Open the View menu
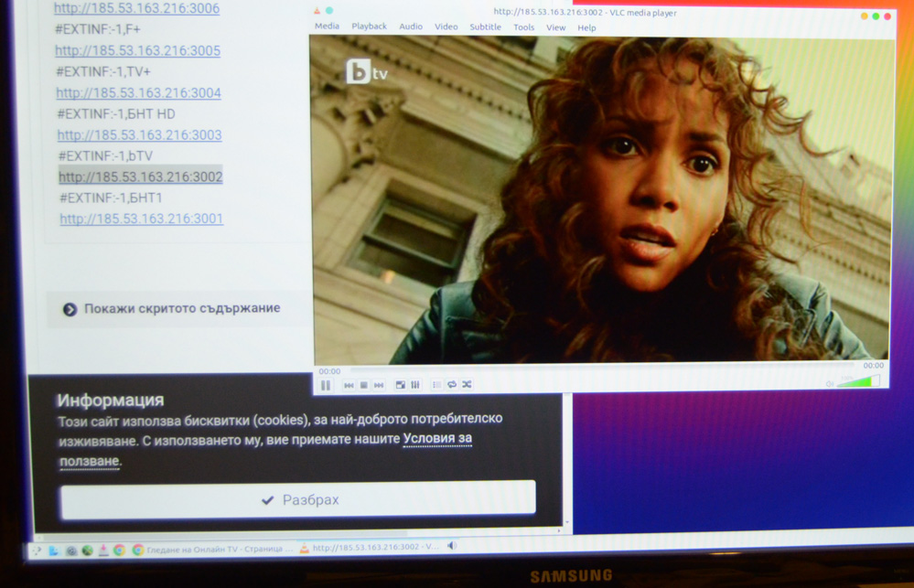Viewport: 914px width, 588px height. click(555, 27)
